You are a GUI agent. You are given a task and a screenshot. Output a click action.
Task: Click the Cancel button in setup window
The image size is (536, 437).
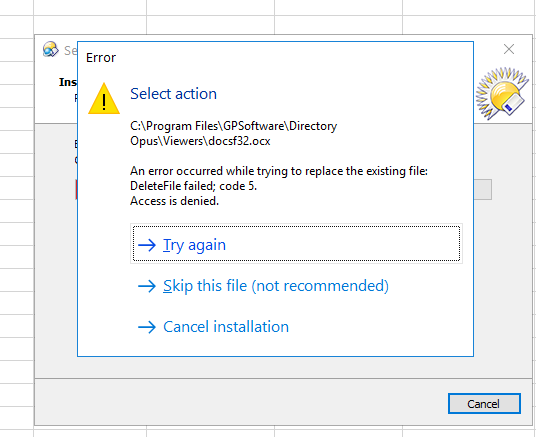coord(484,403)
